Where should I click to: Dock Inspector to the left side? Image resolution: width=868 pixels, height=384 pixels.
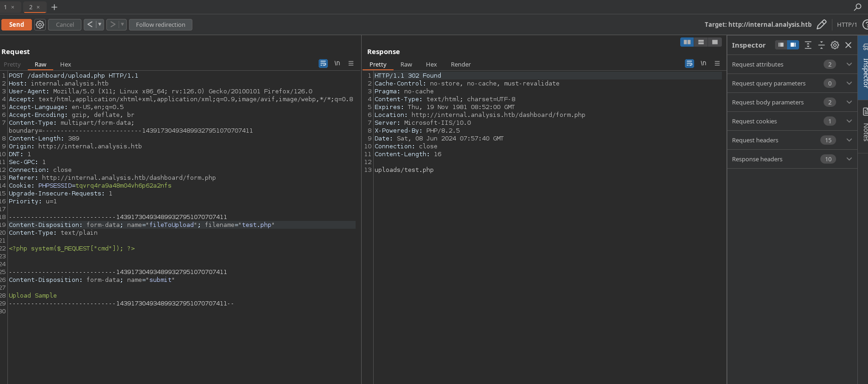click(781, 45)
